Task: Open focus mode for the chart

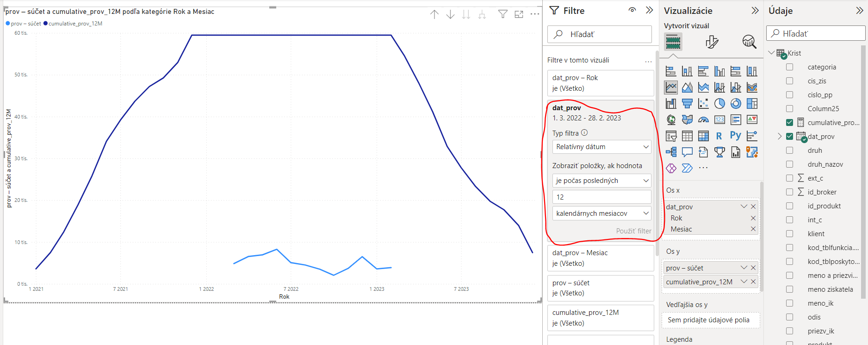Action: (x=519, y=14)
